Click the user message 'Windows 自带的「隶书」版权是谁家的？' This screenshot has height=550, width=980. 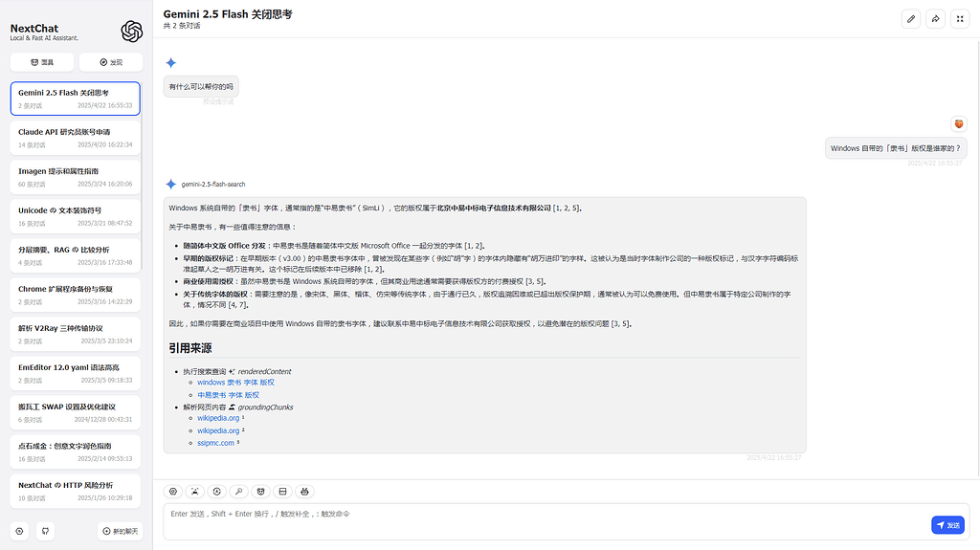[x=896, y=148]
